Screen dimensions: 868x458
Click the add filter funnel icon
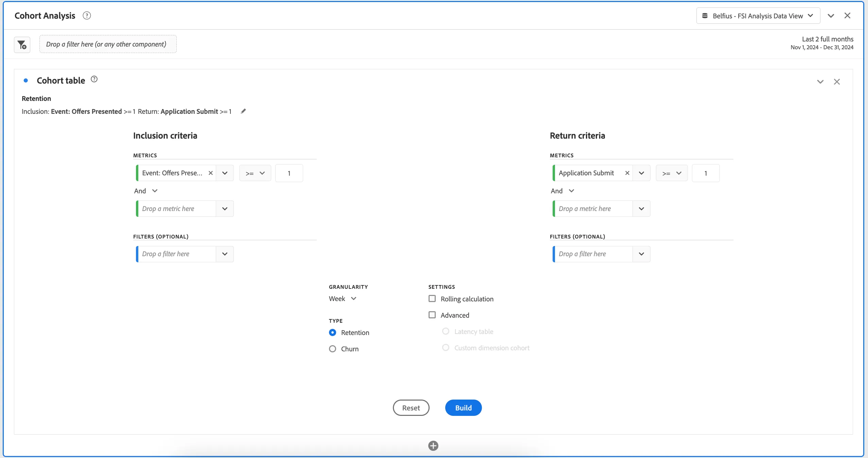[x=22, y=45]
